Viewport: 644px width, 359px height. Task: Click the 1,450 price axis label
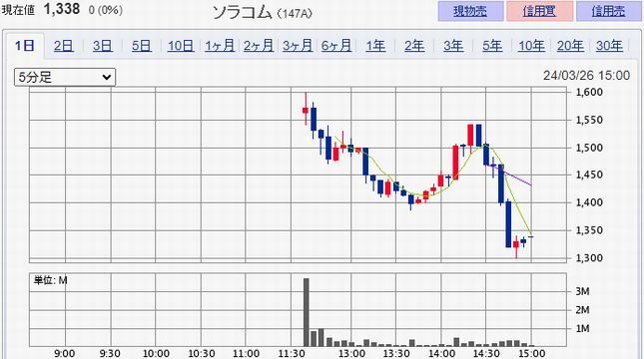pyautogui.click(x=589, y=175)
